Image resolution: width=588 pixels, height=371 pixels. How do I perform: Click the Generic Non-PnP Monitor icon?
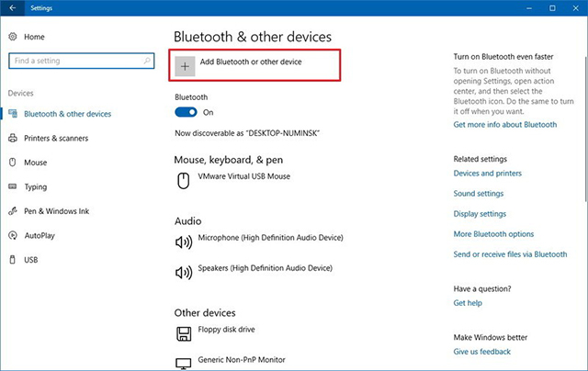(x=184, y=363)
